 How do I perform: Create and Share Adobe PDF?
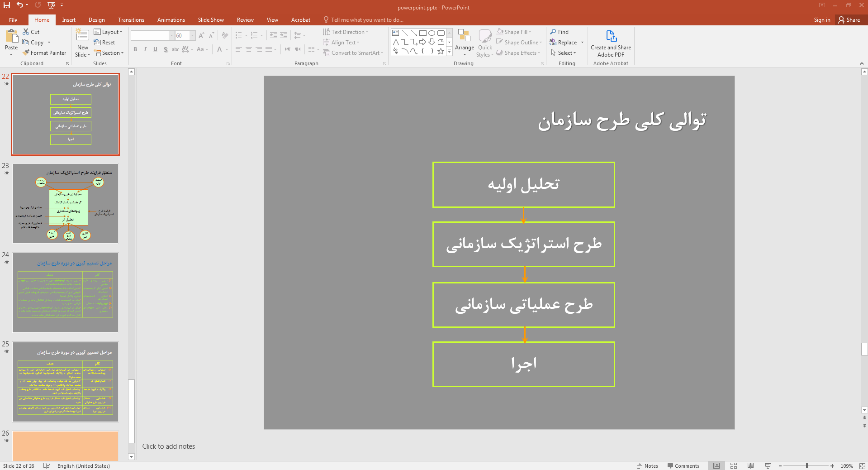coord(611,43)
